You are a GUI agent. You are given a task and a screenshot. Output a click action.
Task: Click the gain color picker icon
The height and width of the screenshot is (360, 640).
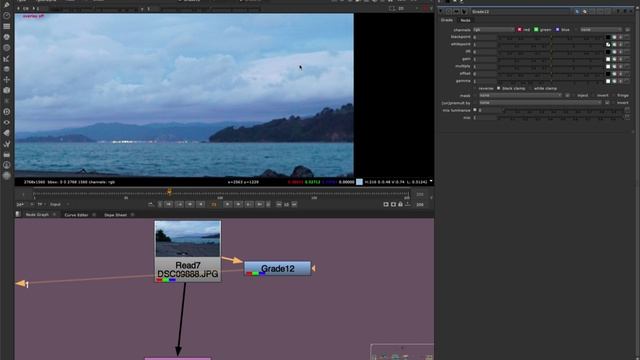[614, 59]
